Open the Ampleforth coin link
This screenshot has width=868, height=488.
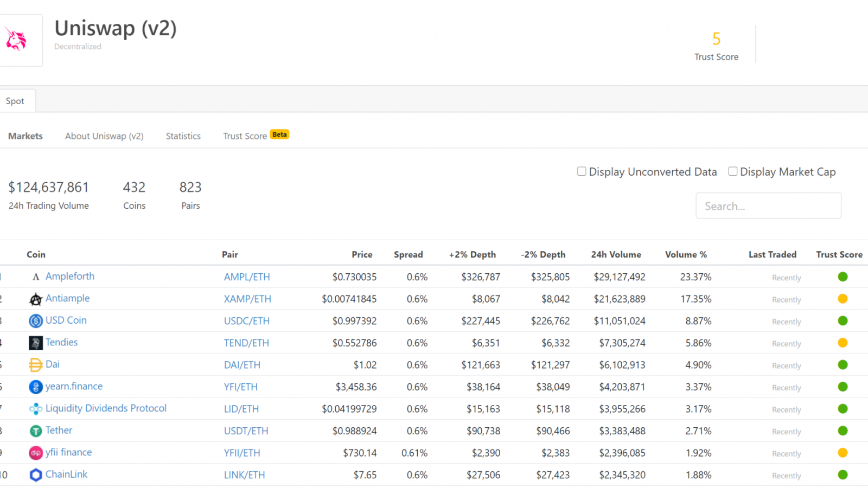click(x=70, y=277)
